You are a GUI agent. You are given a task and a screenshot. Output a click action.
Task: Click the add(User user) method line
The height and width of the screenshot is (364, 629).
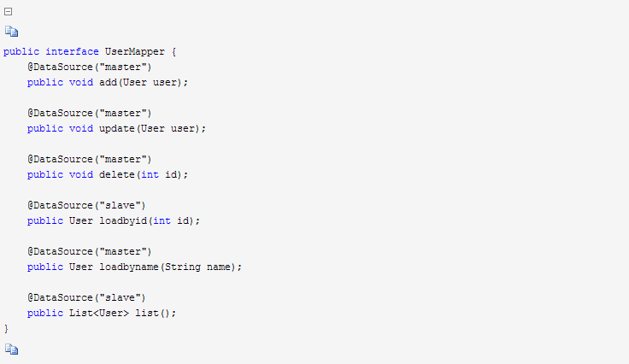108,83
